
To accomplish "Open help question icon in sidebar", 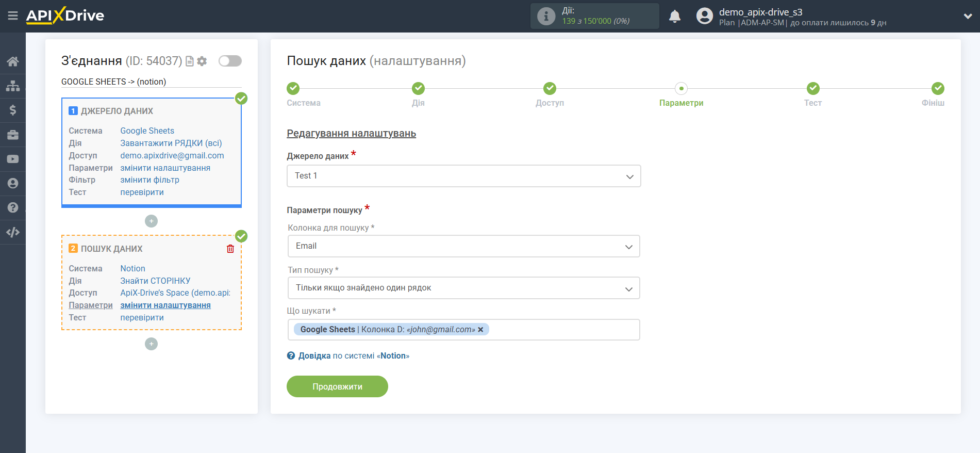I will point(13,207).
